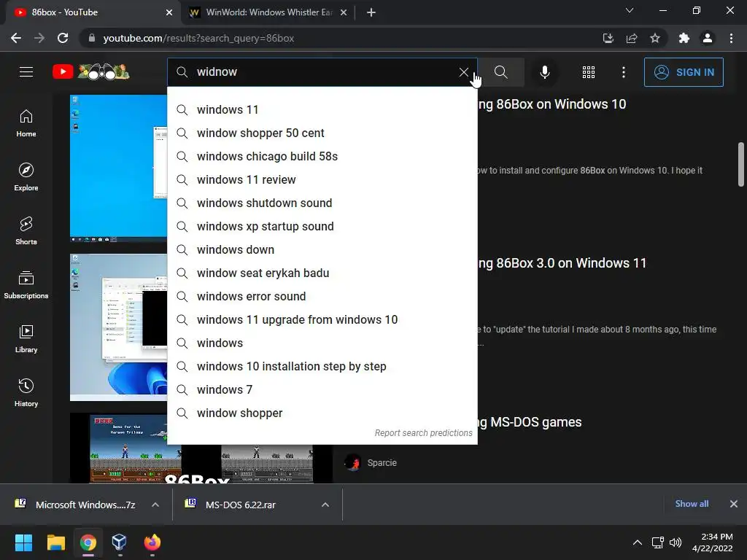
Task: Choose suggestion "windows error sound"
Action: (x=322, y=296)
